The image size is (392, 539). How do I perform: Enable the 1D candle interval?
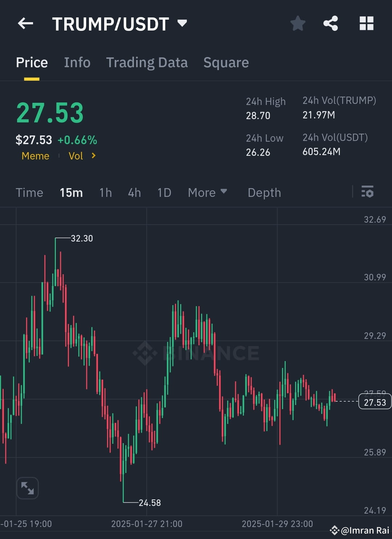(164, 192)
